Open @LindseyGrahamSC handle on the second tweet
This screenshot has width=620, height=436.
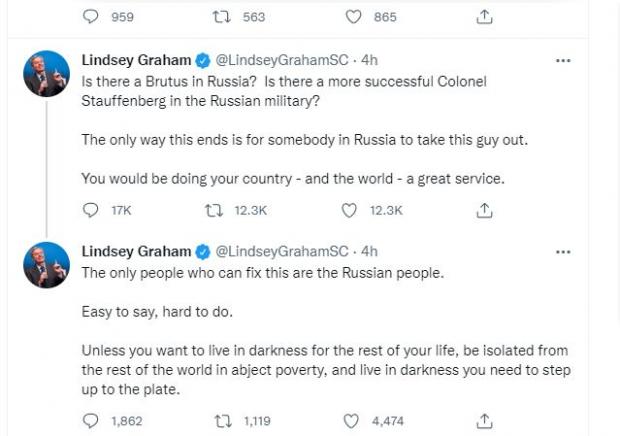pos(282,252)
